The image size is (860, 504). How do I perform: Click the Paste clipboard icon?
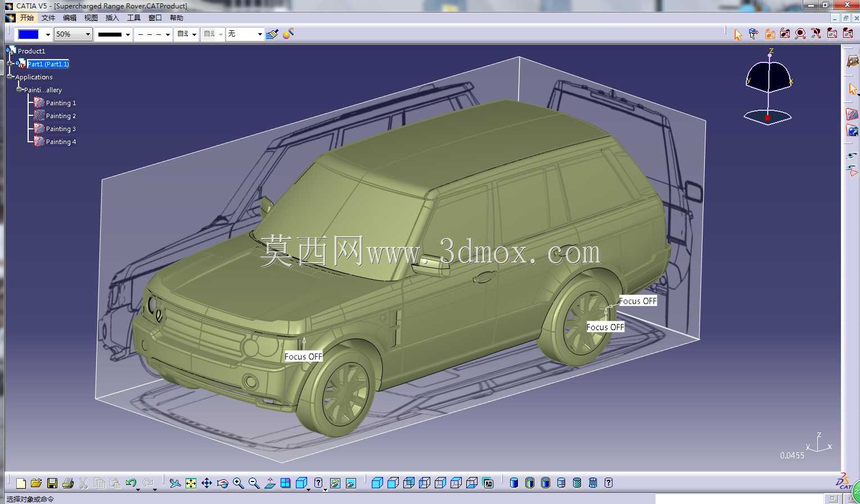[115, 483]
